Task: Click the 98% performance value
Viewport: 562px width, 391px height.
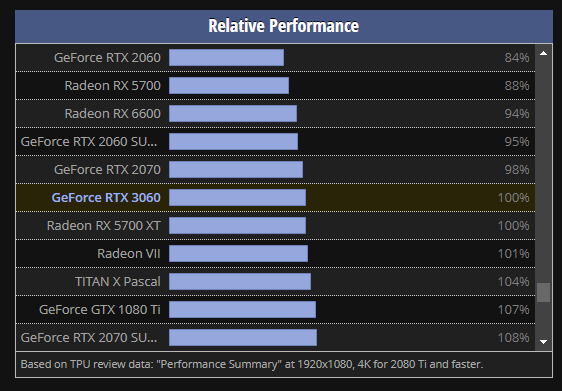Action: 517,170
